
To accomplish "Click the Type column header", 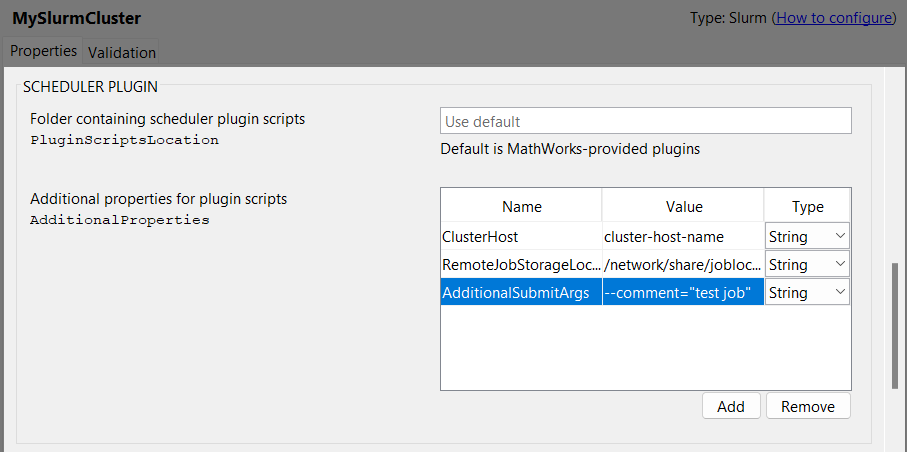I will (807, 207).
